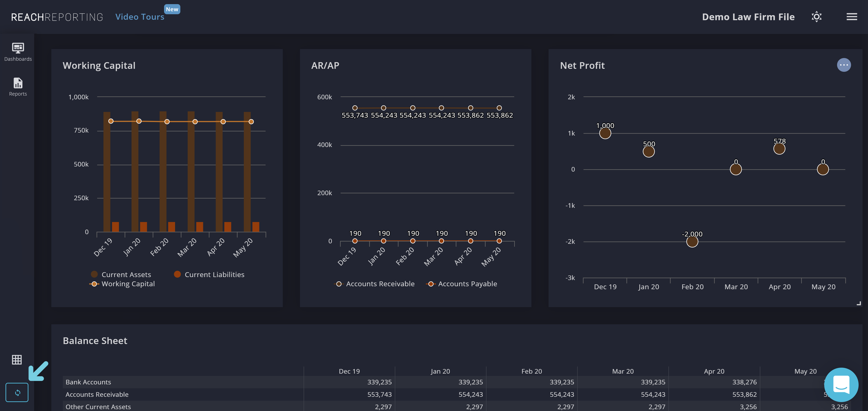Click the Mar 20 net profit 0 point
The image size is (868, 411).
(x=736, y=169)
